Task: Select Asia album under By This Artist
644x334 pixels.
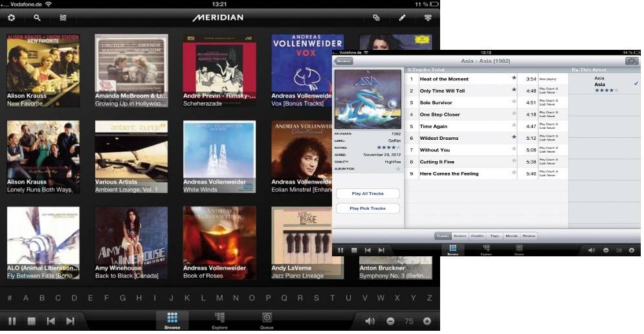Action: (605, 84)
